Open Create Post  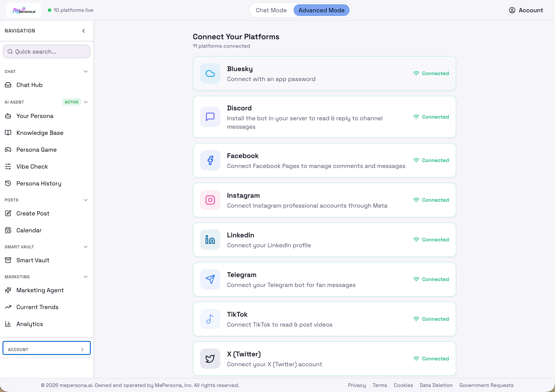point(47,213)
